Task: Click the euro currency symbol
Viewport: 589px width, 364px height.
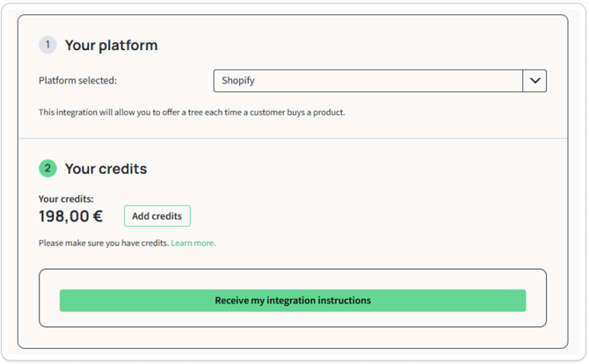Action: pyautogui.click(x=98, y=216)
